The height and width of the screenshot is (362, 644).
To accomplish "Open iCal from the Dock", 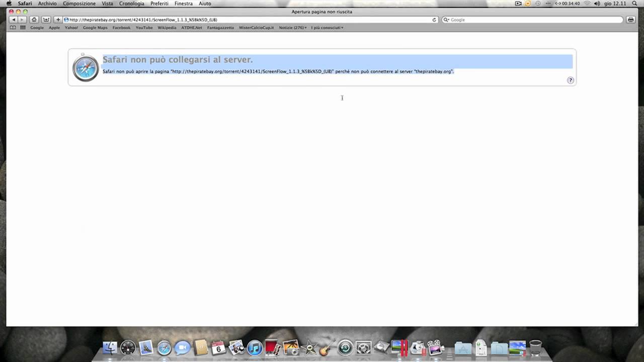I will coord(218,347).
